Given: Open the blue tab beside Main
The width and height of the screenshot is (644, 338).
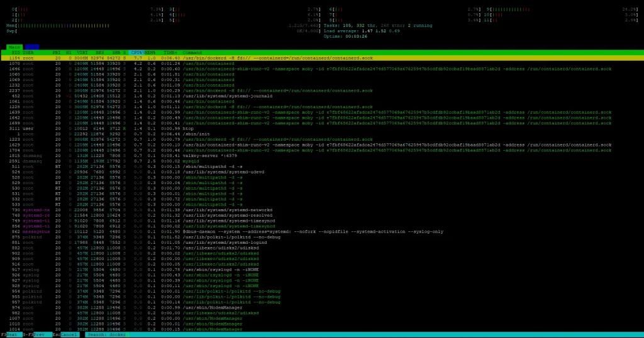Looking at the screenshot, I should click(31, 47).
